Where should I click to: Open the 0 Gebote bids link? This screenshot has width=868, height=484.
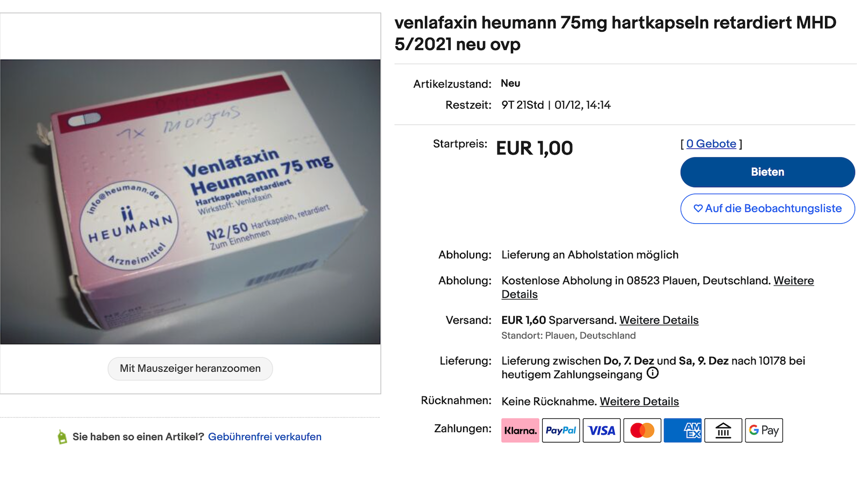click(711, 144)
